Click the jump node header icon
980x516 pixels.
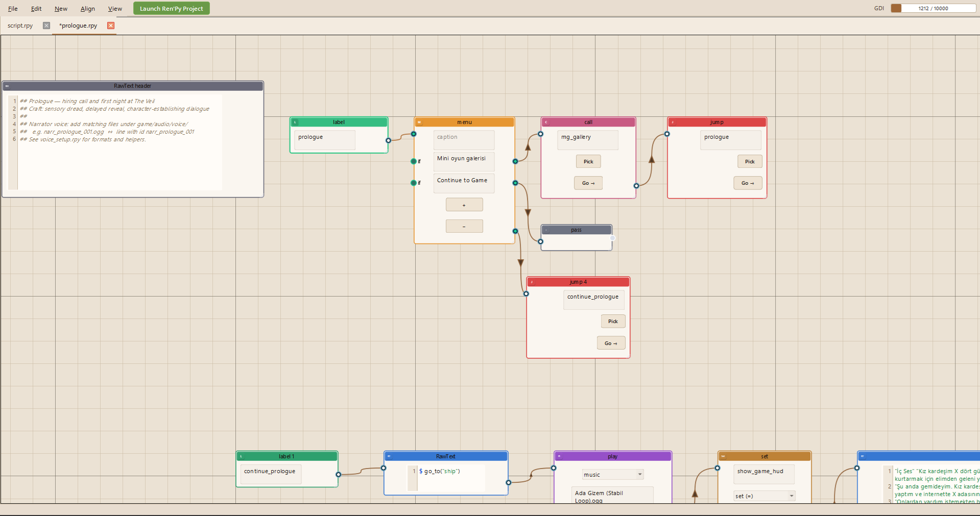click(673, 122)
